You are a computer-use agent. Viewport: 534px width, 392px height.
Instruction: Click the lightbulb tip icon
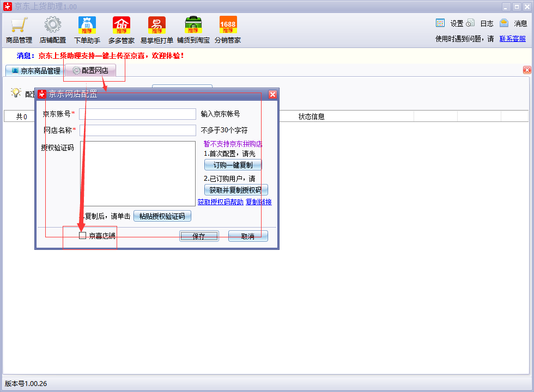[16, 93]
